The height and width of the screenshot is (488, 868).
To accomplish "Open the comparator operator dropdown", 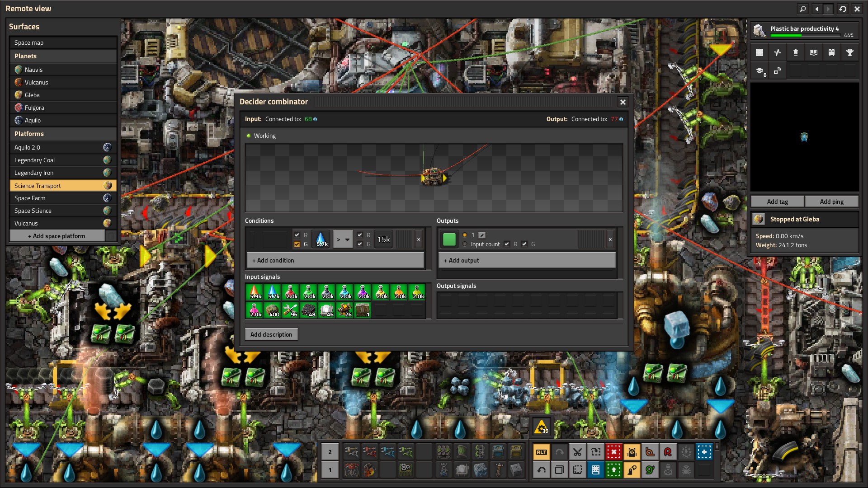I will pos(343,239).
